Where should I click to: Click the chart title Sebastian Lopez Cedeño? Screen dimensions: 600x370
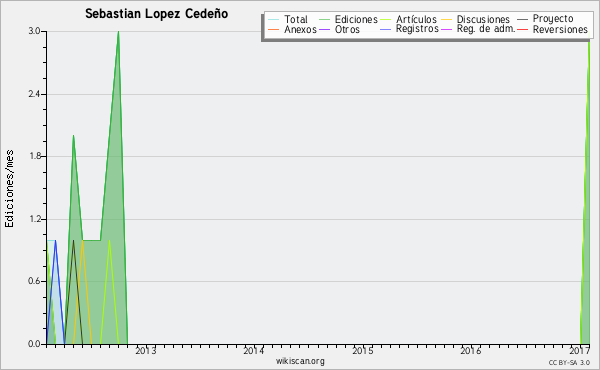pos(157,14)
